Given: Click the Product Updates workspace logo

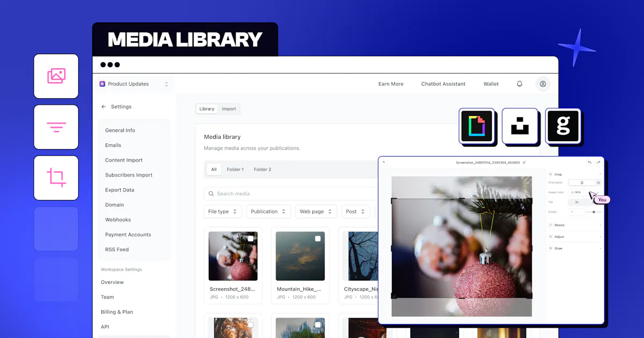Looking at the screenshot, I should pos(102,84).
